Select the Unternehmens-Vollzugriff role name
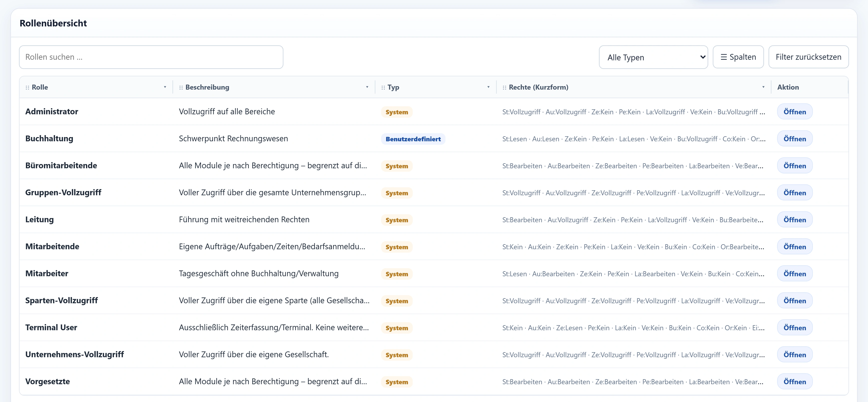This screenshot has height=402, width=868. (74, 354)
